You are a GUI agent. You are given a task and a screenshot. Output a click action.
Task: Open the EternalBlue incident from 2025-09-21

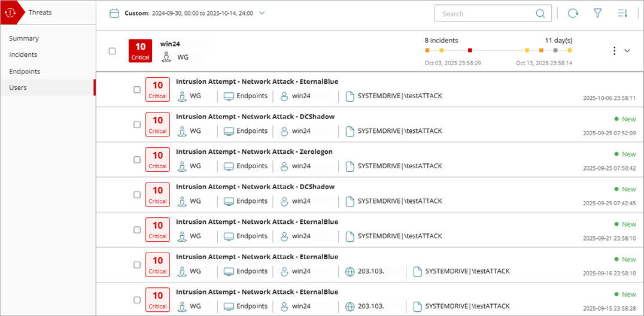[257, 221]
